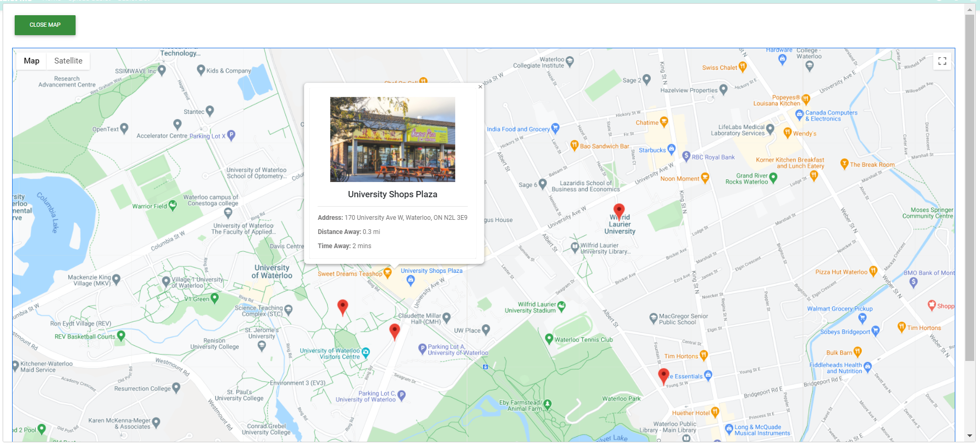The height and width of the screenshot is (447, 980).
Task: Select the Swiss Chalet restaurant pin
Action: click(742, 67)
